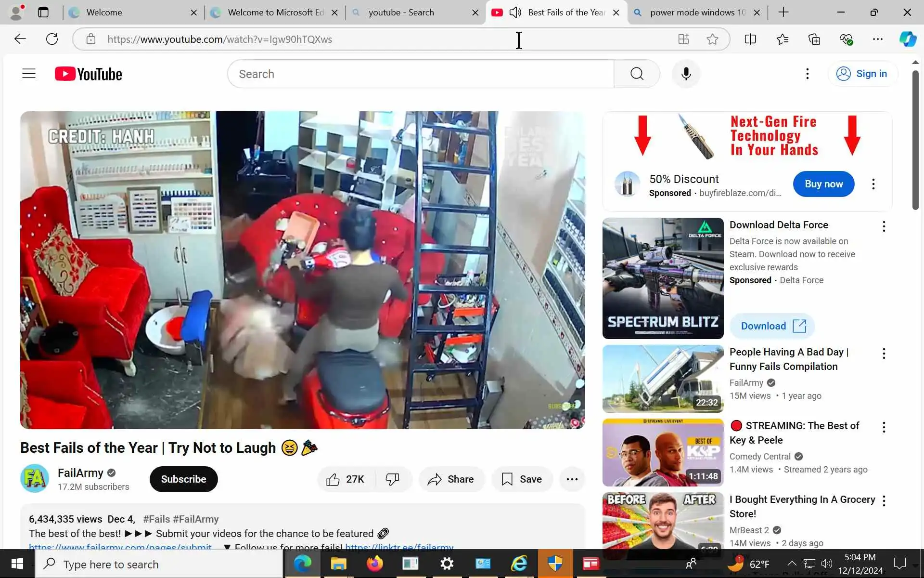Open Edge Collections icon

click(x=814, y=39)
